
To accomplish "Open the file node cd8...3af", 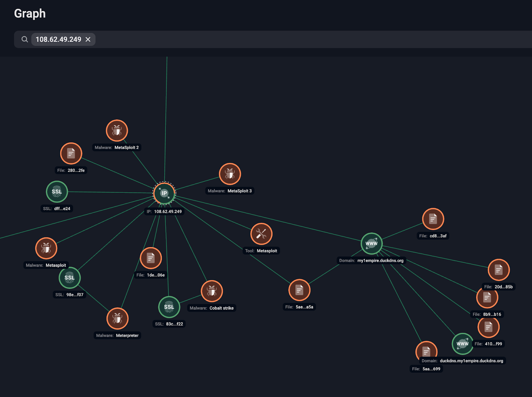I will point(433,219).
